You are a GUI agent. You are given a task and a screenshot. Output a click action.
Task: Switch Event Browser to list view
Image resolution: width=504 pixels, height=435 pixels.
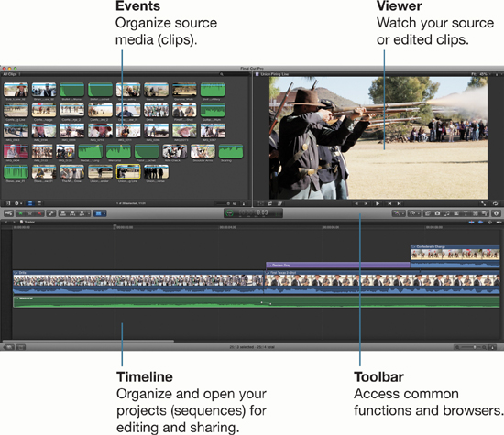pyautogui.click(x=39, y=203)
